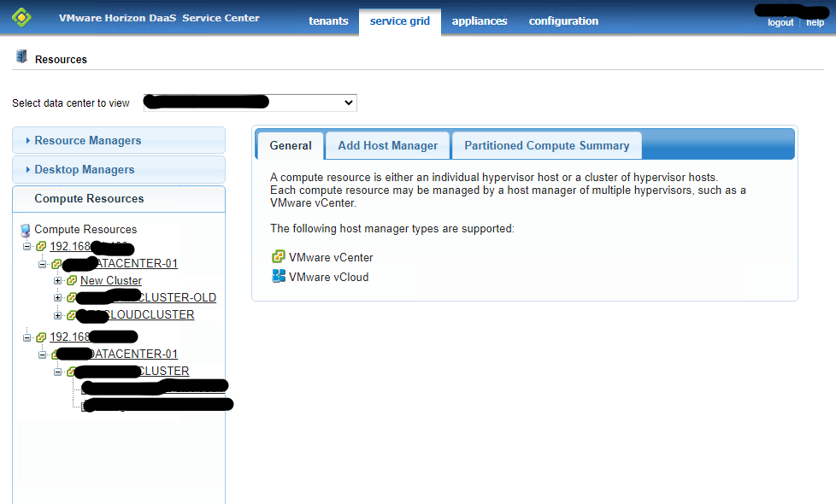This screenshot has width=836, height=504.
Task: Collapse the first DATACENTER-01 node
Action: click(42, 264)
